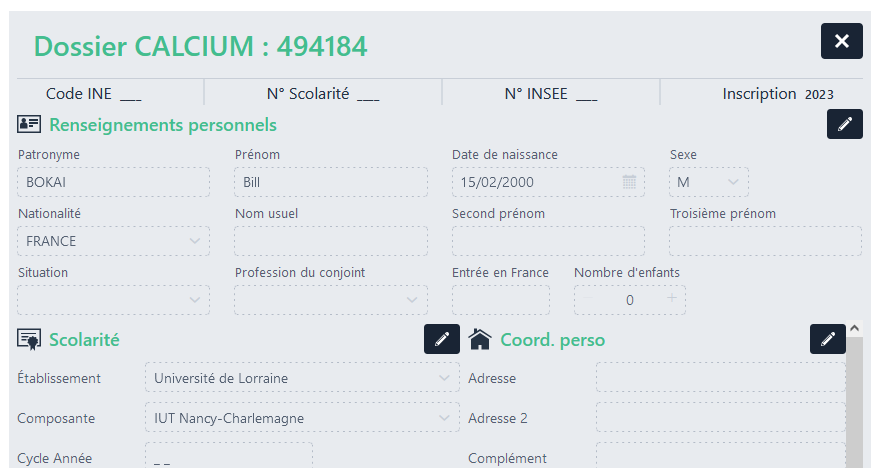Decrease Nombre d'enfants with minus button
The image size is (880, 468).
tap(589, 299)
